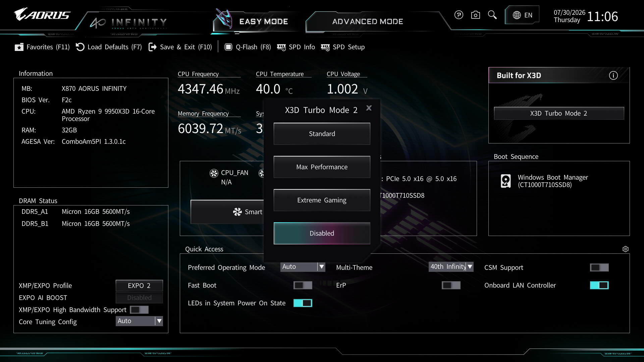Image resolution: width=644 pixels, height=362 pixels.
Task: Toggle XMP/EXPO High Bandwidth Support
Action: pyautogui.click(x=139, y=310)
